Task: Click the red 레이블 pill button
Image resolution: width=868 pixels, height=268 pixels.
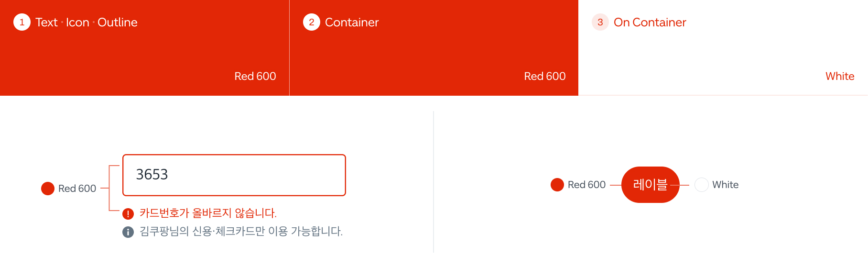Action: point(650,185)
